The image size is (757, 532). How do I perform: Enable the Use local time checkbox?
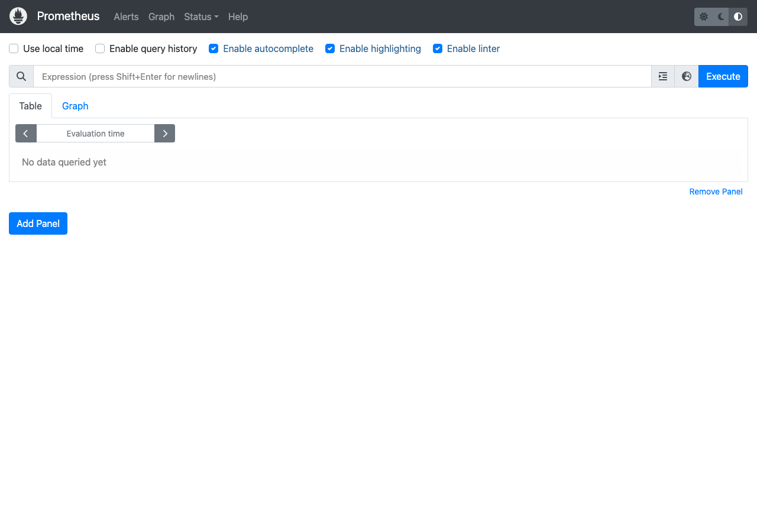[13, 48]
